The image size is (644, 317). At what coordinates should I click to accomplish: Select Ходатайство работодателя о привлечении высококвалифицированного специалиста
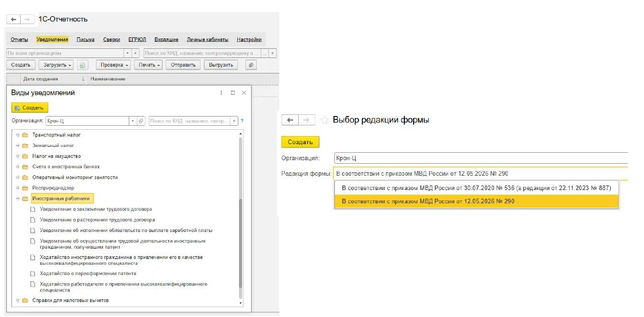(123, 287)
